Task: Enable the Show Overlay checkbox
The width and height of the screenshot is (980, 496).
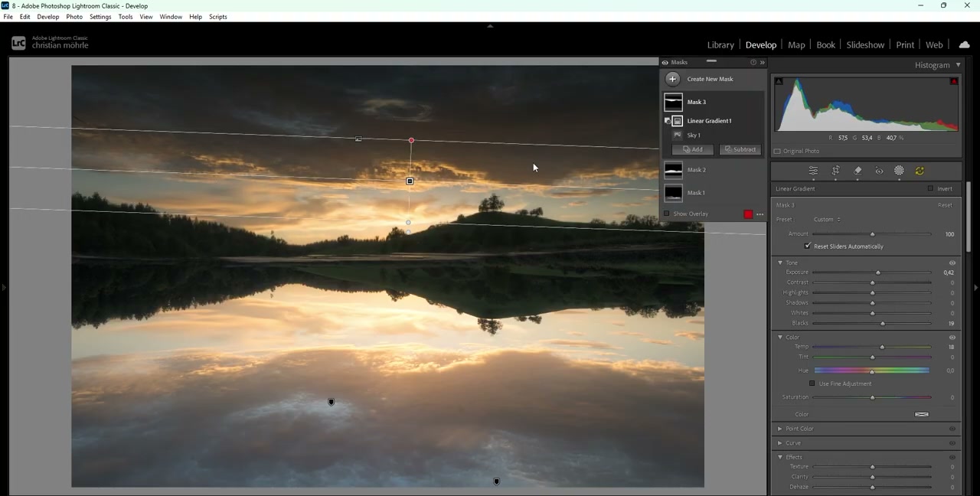Action: pyautogui.click(x=666, y=214)
